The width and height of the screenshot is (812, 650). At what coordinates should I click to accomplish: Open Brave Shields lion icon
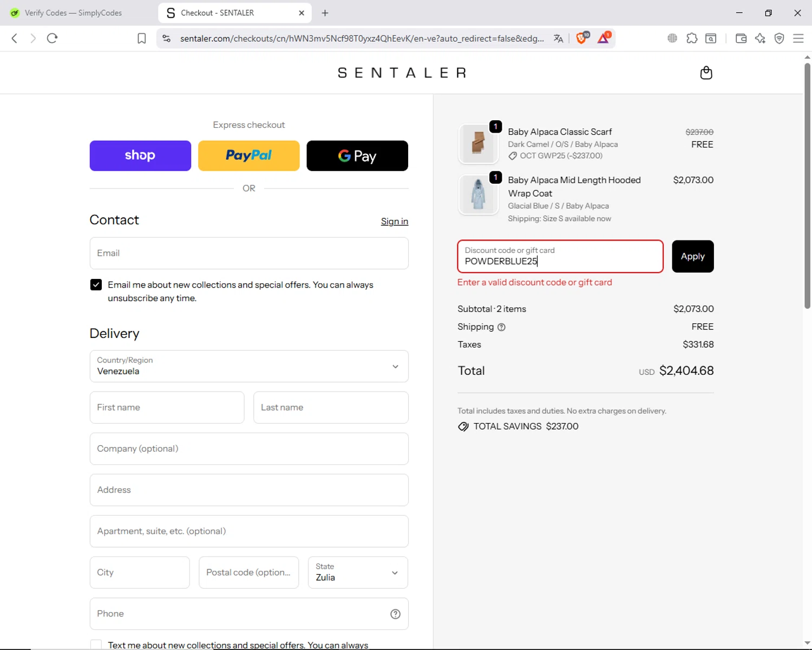582,38
